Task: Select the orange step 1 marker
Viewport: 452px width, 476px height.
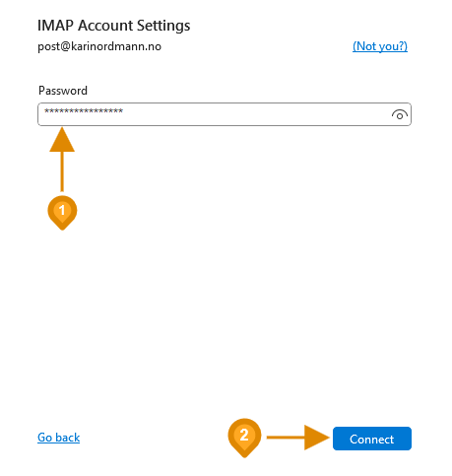Action: pos(62,213)
